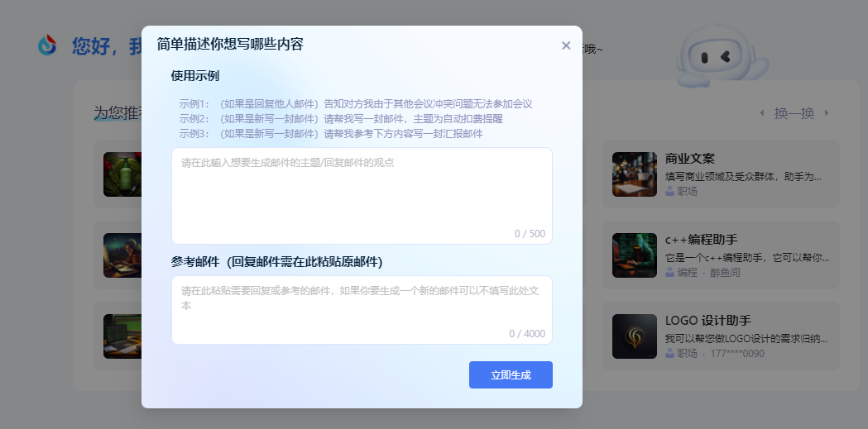
Task: Click the robot mascot icon
Action: (x=722, y=56)
